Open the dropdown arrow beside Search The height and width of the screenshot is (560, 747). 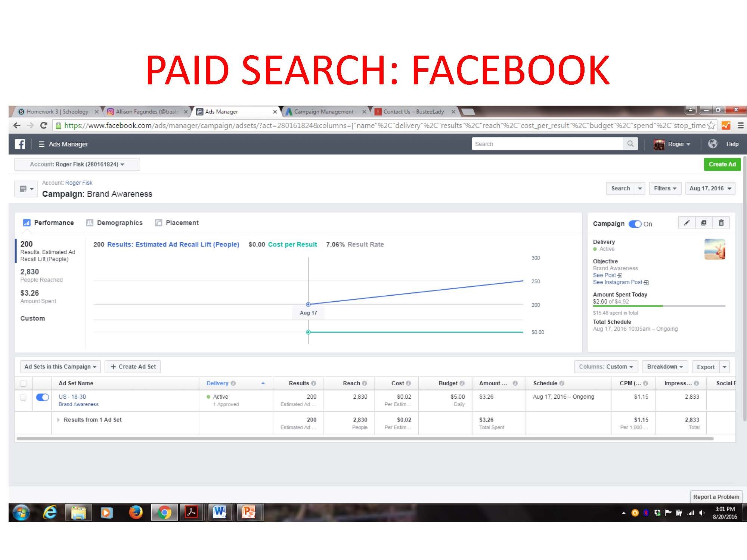(x=640, y=189)
